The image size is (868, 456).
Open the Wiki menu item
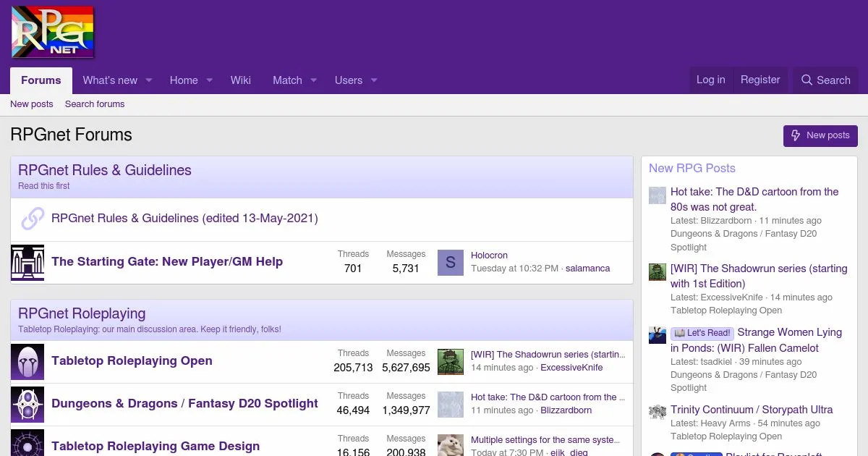[241, 80]
